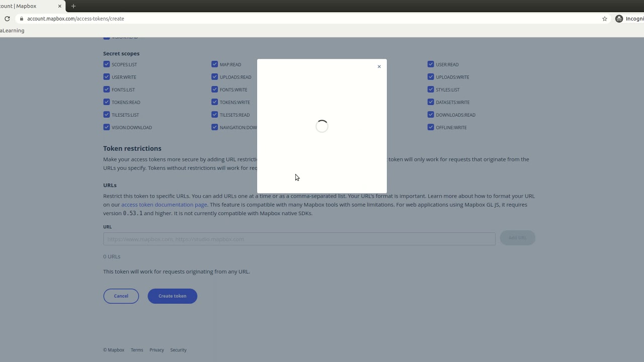Viewport: 644px width, 362px height.
Task: Uncheck the SCOPES:LIST scope
Action: pyautogui.click(x=107, y=64)
